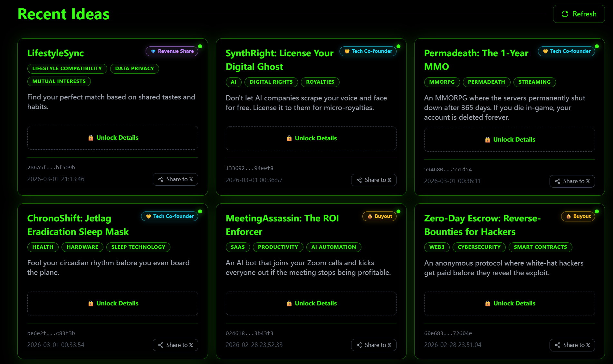613x364 pixels.
Task: Click the handshake icon on ChronoShift's Tech Co-founder badge
Action: (x=148, y=216)
